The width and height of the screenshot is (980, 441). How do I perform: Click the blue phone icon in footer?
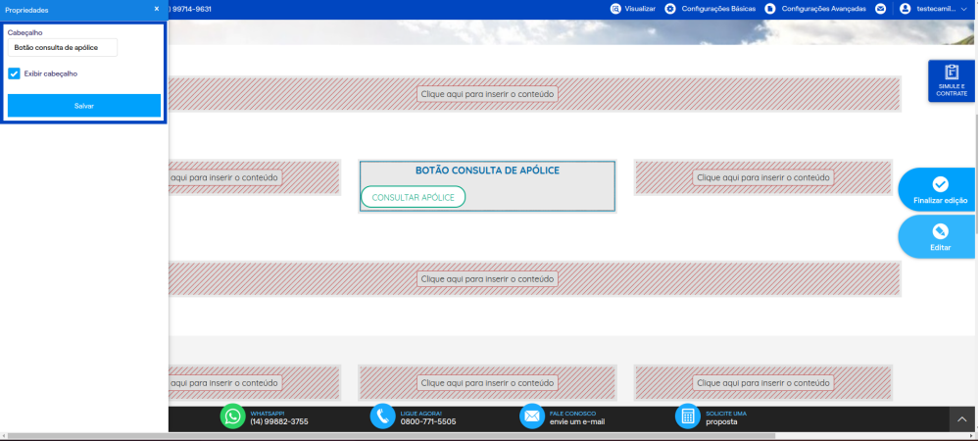[x=382, y=416]
